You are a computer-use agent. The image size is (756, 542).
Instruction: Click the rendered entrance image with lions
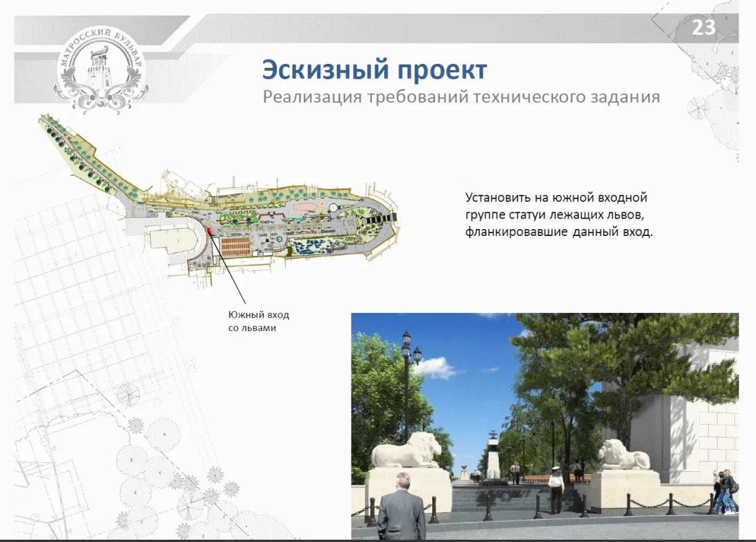point(545,426)
